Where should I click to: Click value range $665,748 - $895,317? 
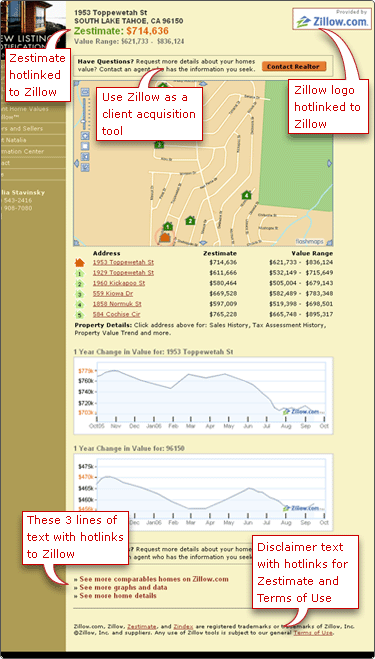[x=301, y=314]
